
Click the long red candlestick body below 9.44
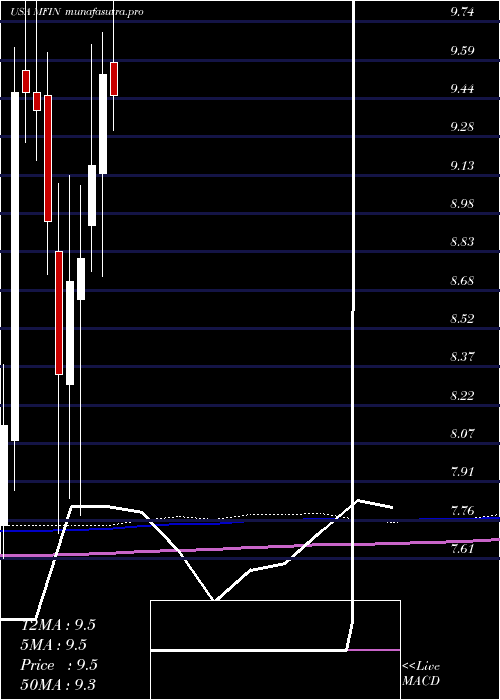click(x=48, y=158)
